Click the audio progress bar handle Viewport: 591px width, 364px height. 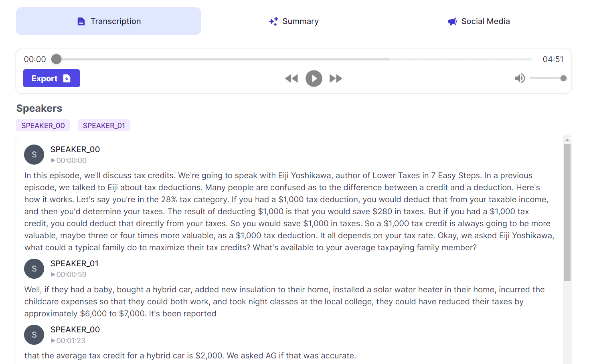click(57, 59)
